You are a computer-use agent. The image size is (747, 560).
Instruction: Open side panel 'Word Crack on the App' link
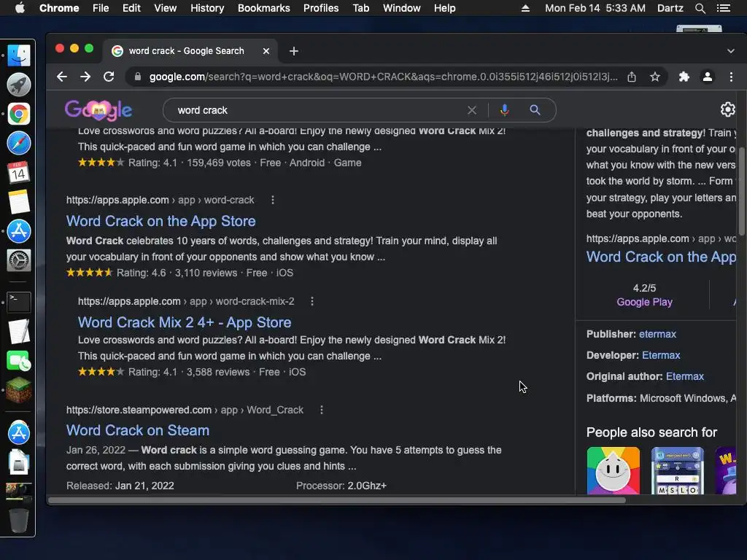661,257
